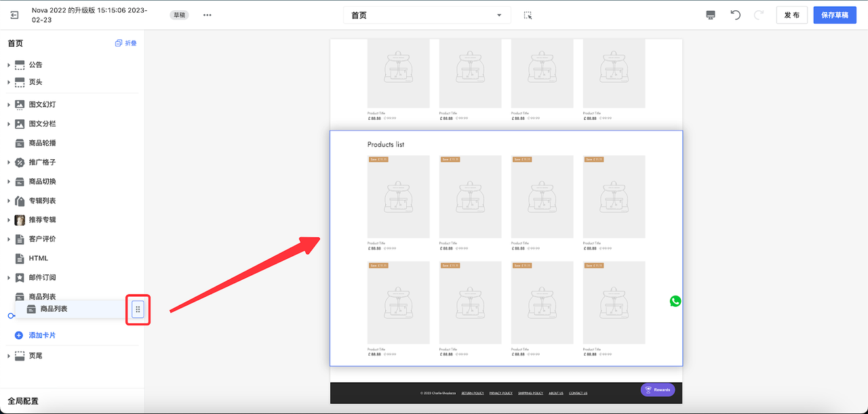Click the Rewards button in preview
This screenshot has height=414, width=868.
[657, 390]
